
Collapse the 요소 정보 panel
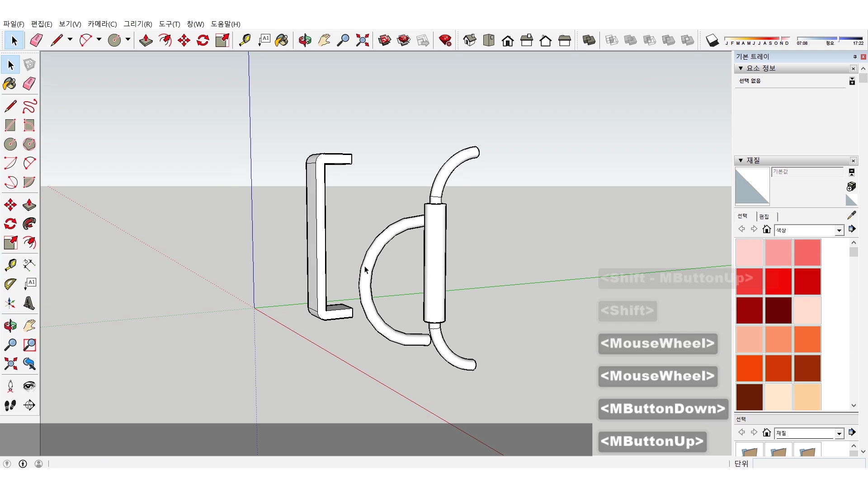(x=741, y=68)
